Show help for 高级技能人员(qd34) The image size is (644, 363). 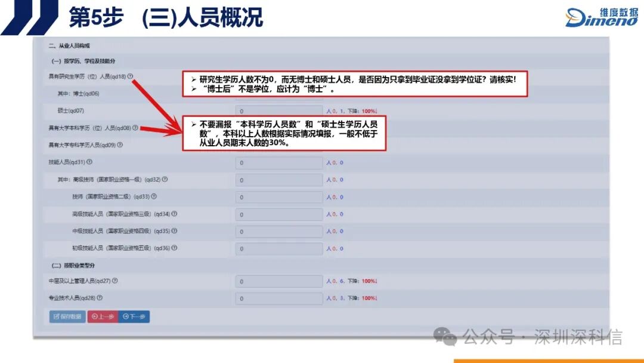pos(174,214)
